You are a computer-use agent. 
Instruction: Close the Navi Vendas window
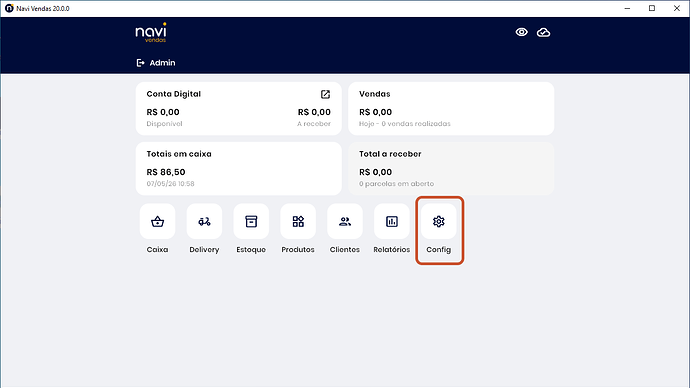coord(677,8)
